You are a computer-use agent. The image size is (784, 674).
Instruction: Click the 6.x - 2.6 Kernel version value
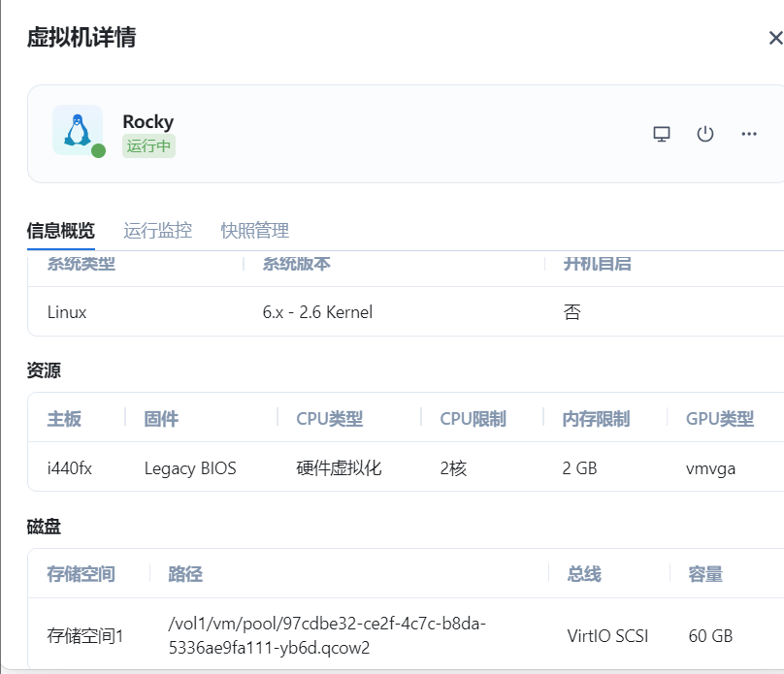[317, 312]
